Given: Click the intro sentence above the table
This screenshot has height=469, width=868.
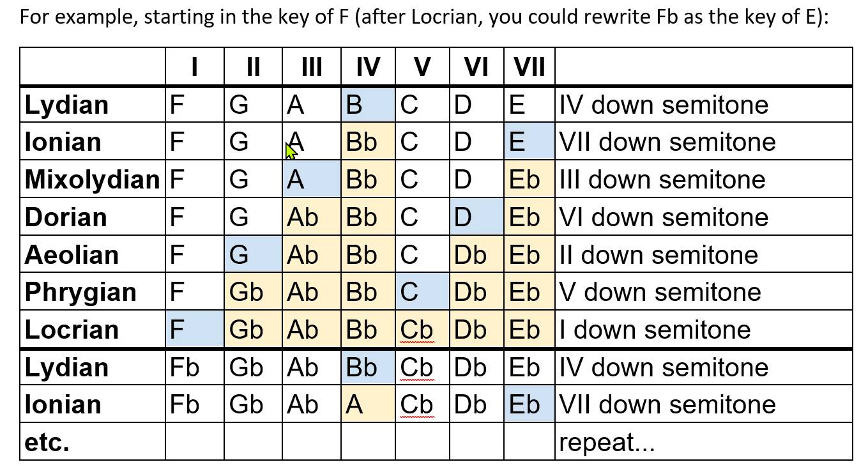Looking at the screenshot, I should coord(424,16).
